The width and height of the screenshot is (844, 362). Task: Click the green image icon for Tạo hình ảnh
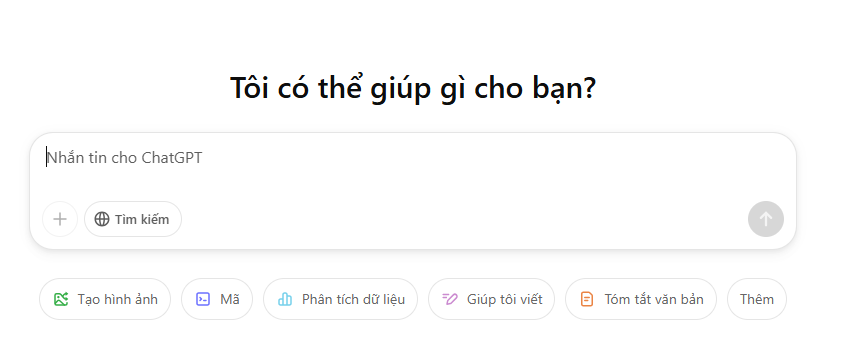click(61, 299)
